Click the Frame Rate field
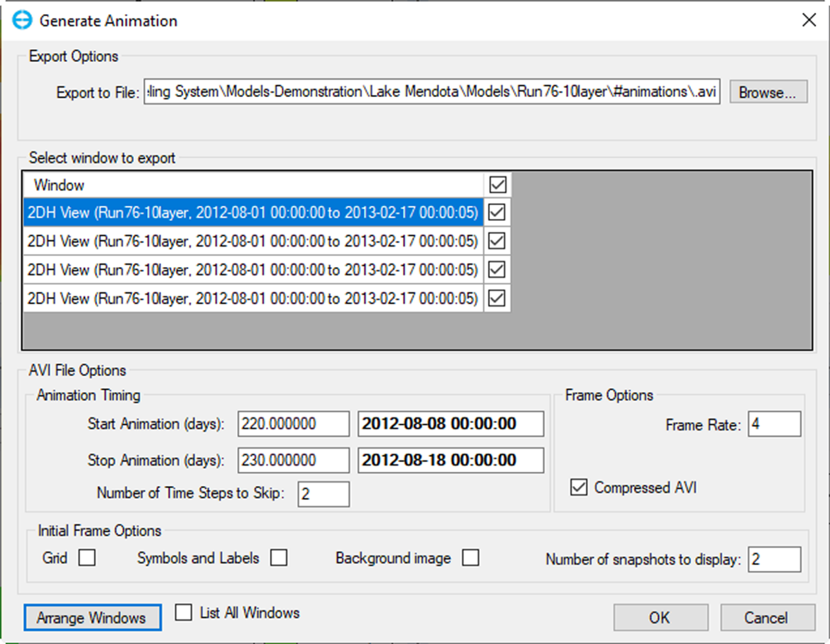The height and width of the screenshot is (644, 830). pyautogui.click(x=774, y=424)
